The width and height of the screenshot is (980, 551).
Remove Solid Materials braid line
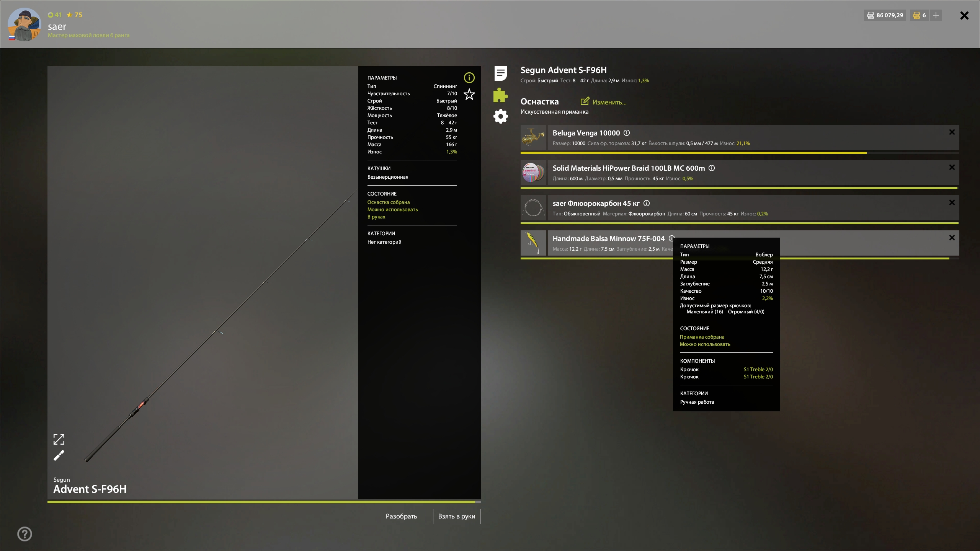click(952, 167)
